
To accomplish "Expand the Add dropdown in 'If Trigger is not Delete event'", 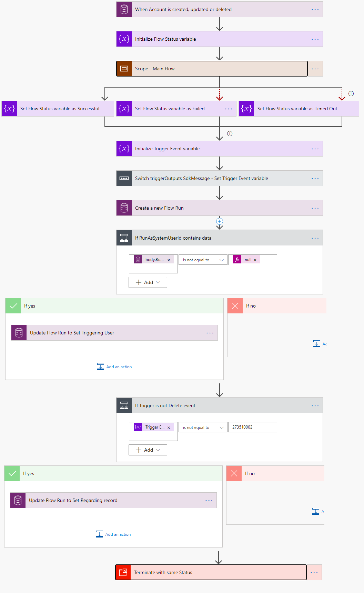I will (148, 450).
